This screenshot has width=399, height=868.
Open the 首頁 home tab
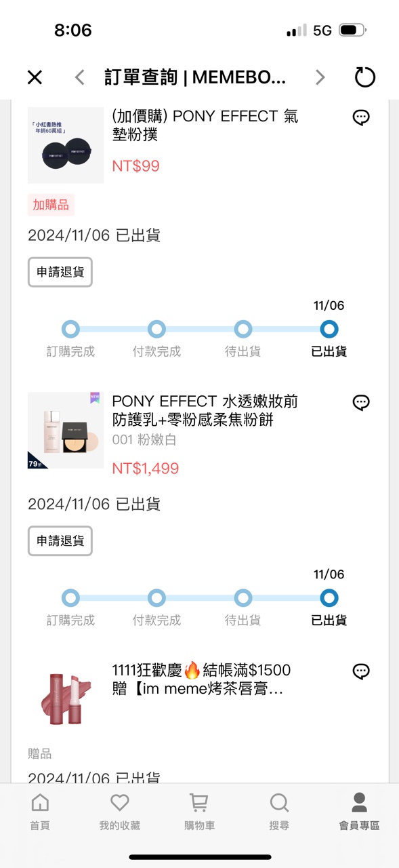tap(40, 812)
